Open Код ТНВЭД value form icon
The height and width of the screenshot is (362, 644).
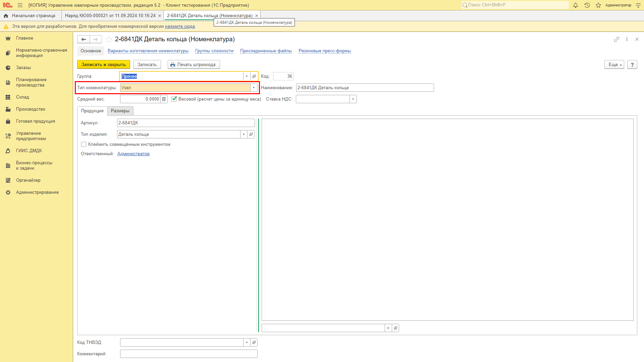coord(254,343)
